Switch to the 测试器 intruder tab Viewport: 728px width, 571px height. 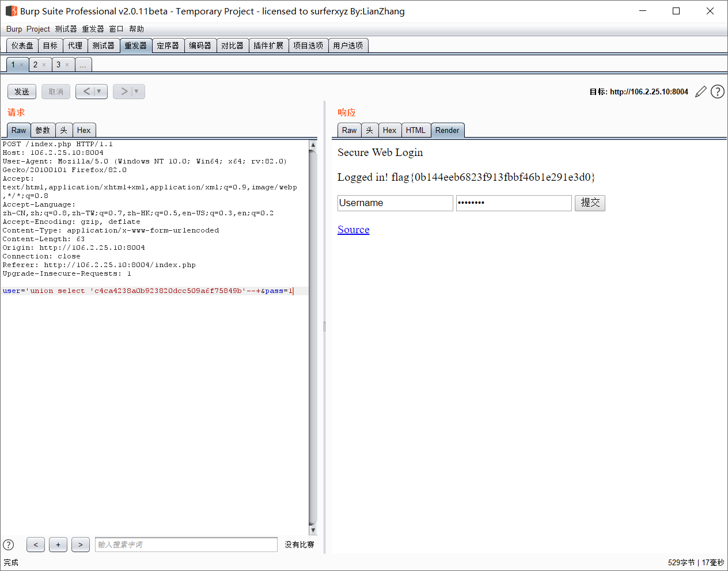pyautogui.click(x=104, y=45)
